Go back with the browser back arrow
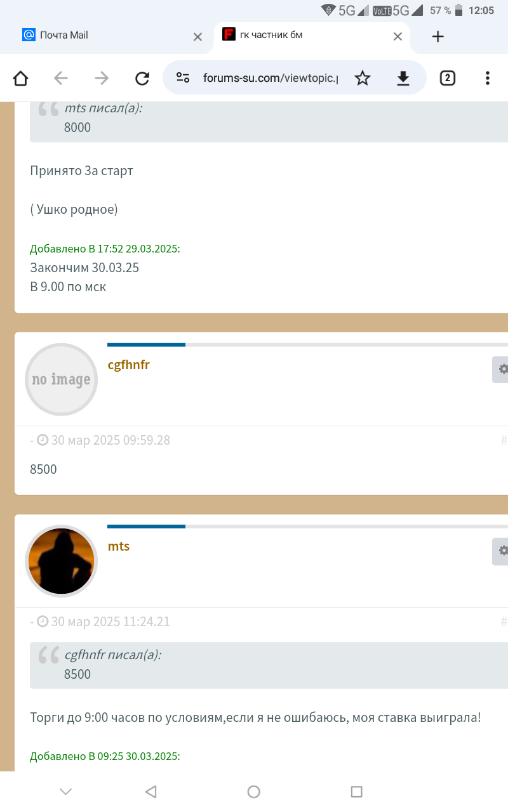Image resolution: width=508 pixels, height=812 pixels. 61,78
